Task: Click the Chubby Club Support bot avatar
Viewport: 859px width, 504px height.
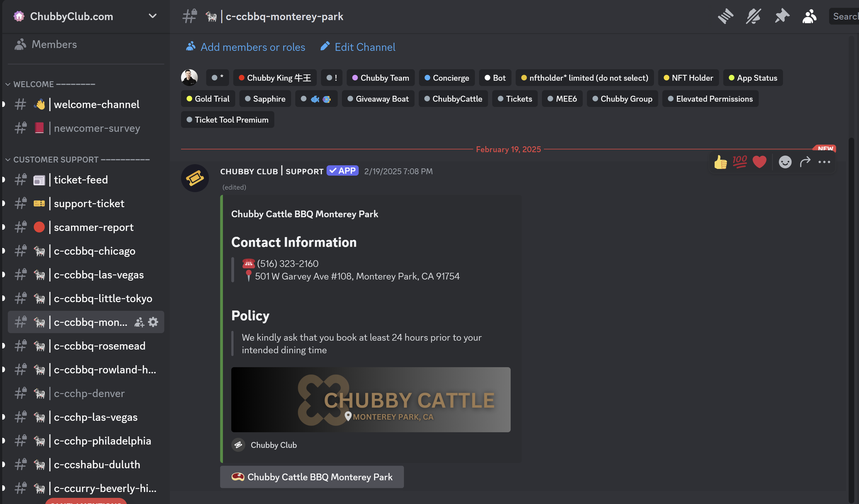Action: point(195,178)
